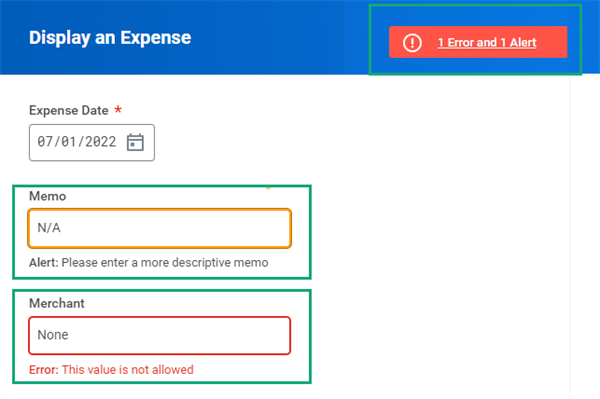This screenshot has width=600, height=399.
Task: Click the bold 'Alert:' prefix under Memo
Action: 44,263
